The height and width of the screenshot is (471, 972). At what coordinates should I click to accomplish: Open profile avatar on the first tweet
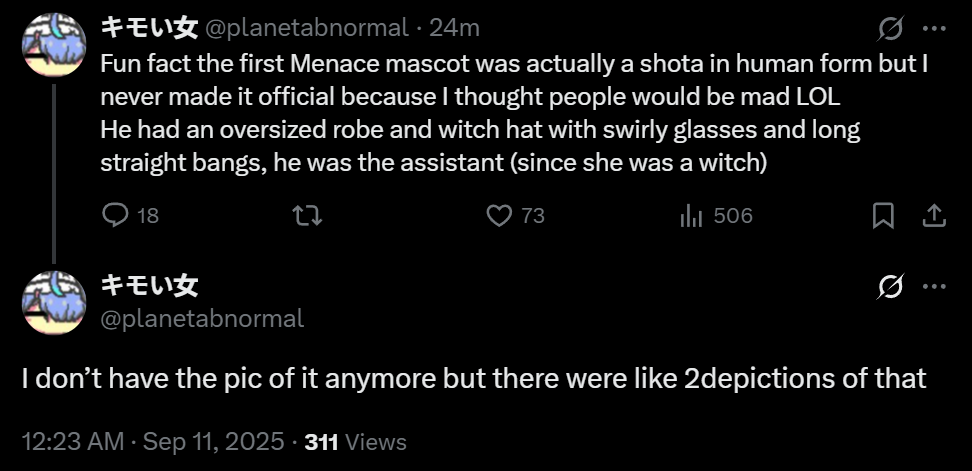[x=54, y=45]
